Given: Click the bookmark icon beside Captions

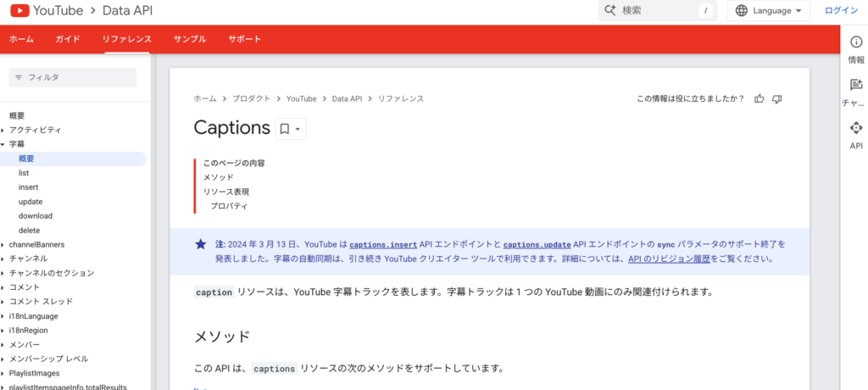Looking at the screenshot, I should point(285,129).
